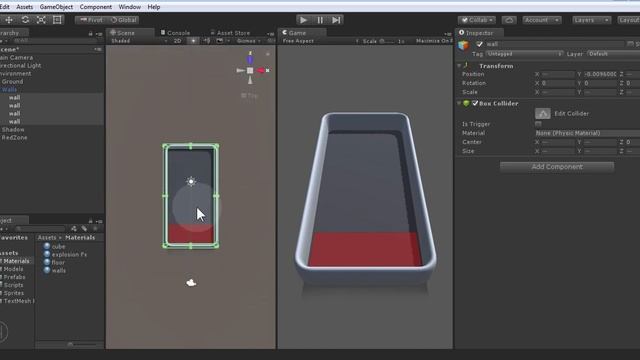This screenshot has height=360, width=640.
Task: Open the Assets menu
Action: (x=24, y=7)
